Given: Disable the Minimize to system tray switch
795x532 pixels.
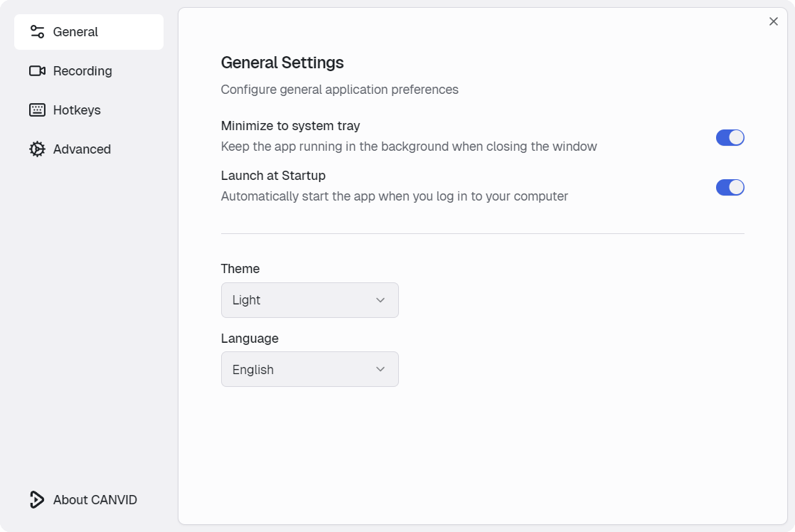Looking at the screenshot, I should pyautogui.click(x=730, y=138).
